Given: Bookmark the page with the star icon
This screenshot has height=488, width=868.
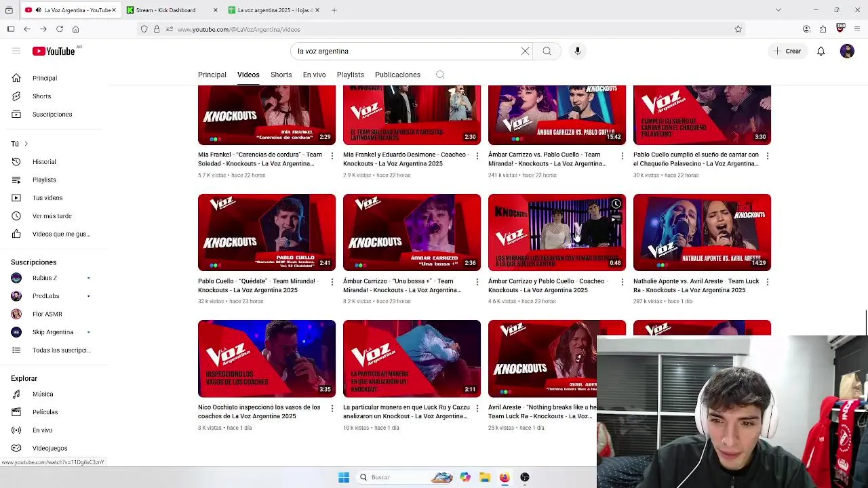Looking at the screenshot, I should click(738, 29).
